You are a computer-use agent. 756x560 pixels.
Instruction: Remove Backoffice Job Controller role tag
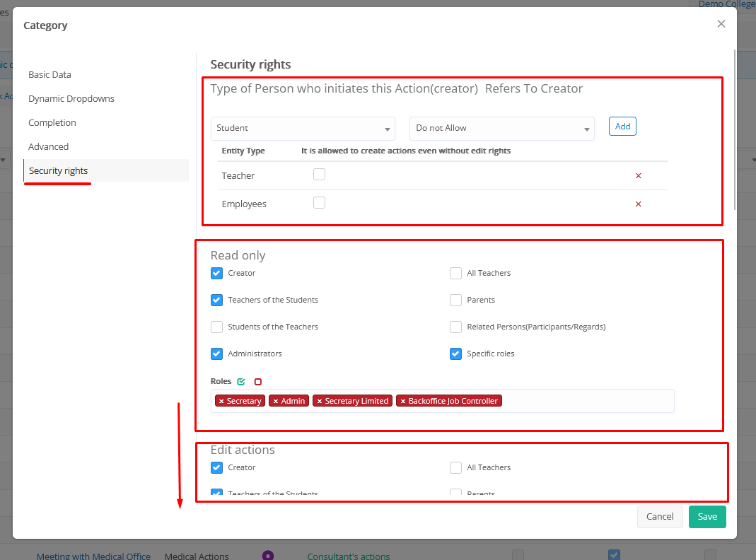[x=403, y=401]
